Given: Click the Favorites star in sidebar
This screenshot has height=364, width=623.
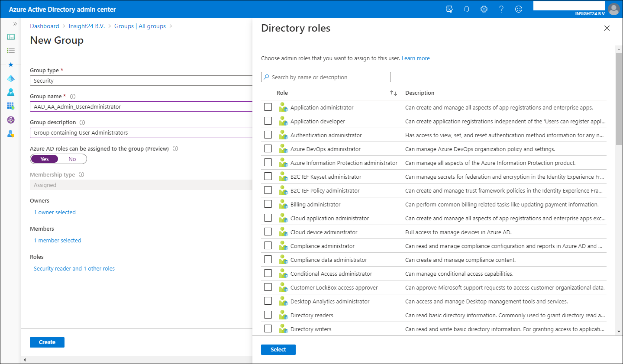Looking at the screenshot, I should pos(11,64).
